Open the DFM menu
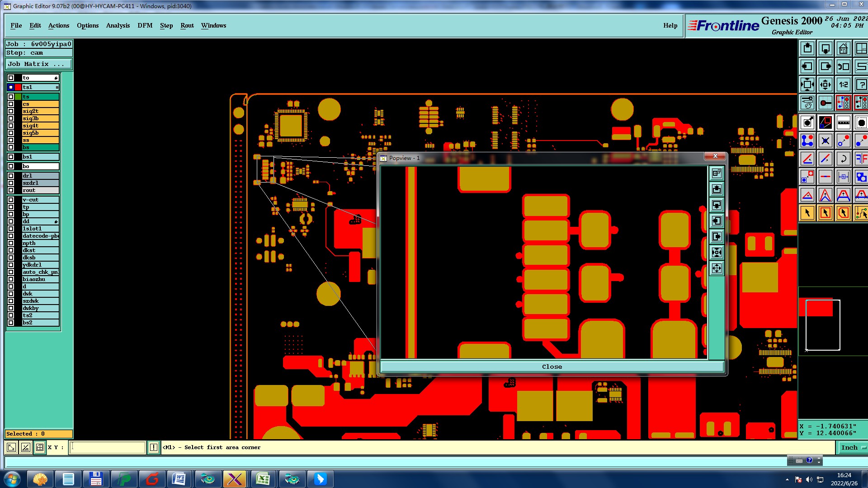The image size is (868, 488). click(145, 26)
